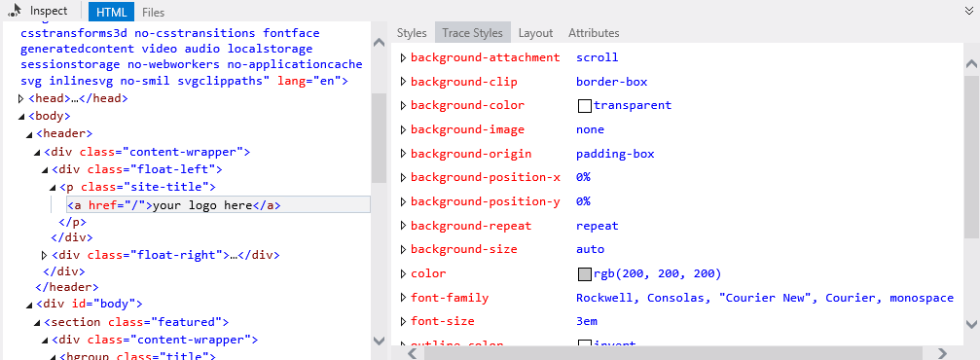
Task: Click the double-chevron overflow icon at top right
Action: coord(969,10)
